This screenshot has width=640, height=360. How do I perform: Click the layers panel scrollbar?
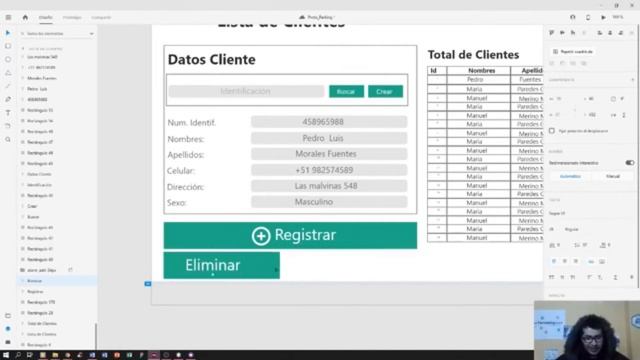pyautogui.click(x=96, y=336)
